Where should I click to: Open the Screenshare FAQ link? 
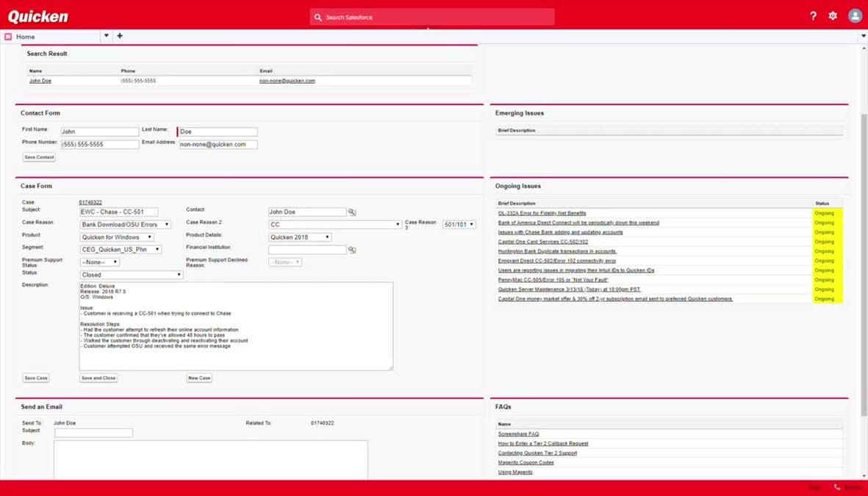(518, 434)
